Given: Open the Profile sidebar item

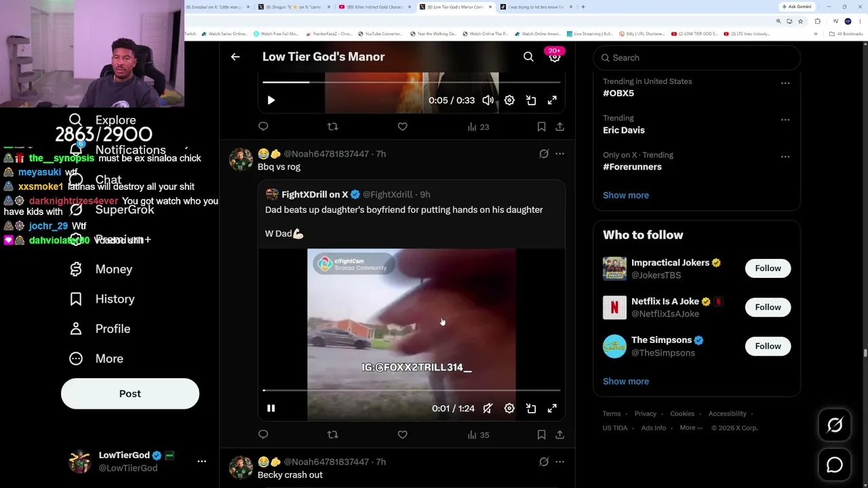Looking at the screenshot, I should (x=100, y=329).
